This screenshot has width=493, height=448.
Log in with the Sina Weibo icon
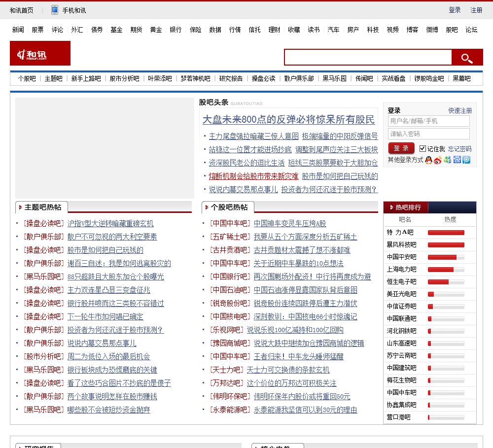pos(438,160)
